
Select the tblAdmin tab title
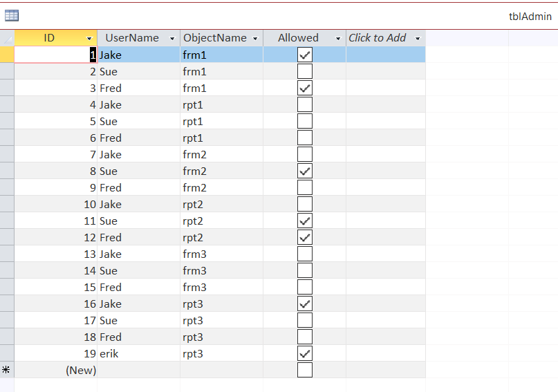click(x=530, y=17)
